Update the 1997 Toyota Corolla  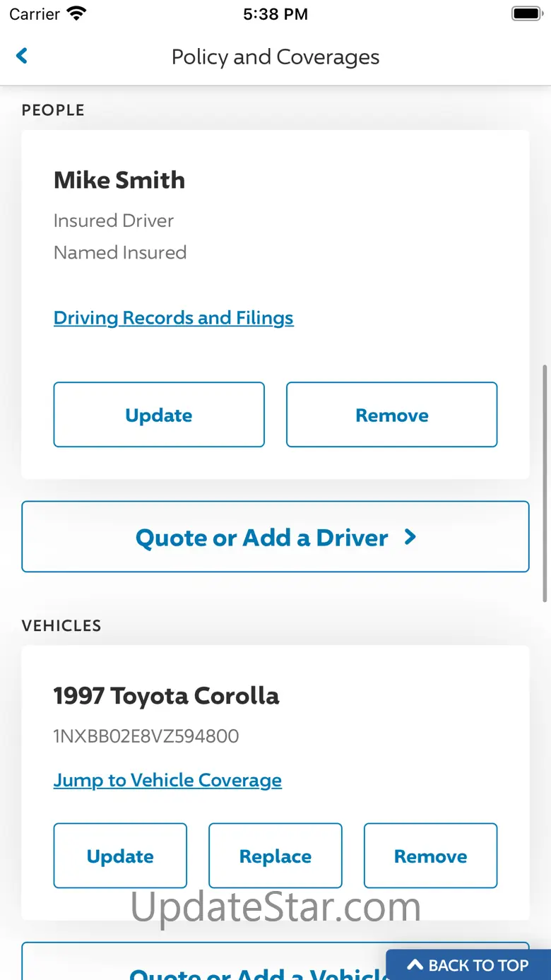pyautogui.click(x=120, y=856)
